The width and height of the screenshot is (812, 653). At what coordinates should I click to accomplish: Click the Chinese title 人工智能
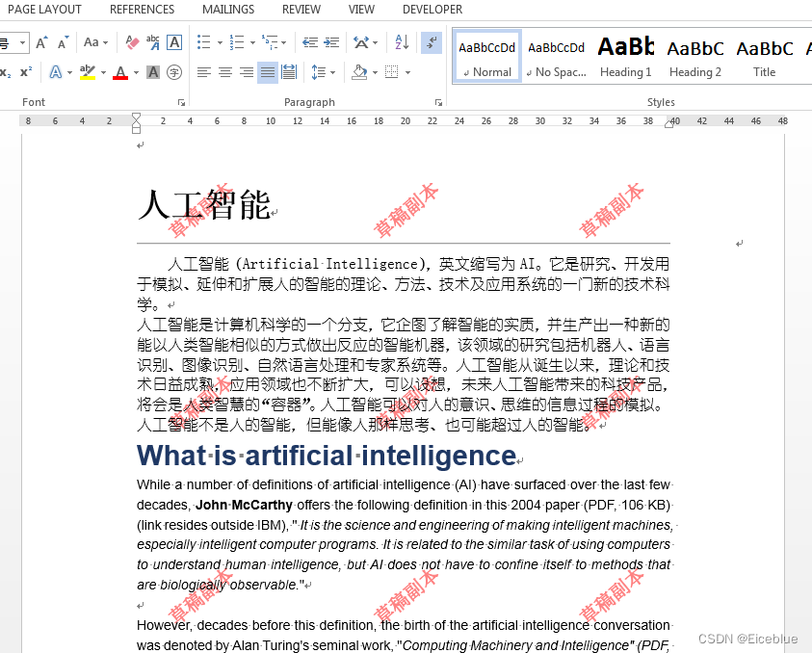coord(205,204)
